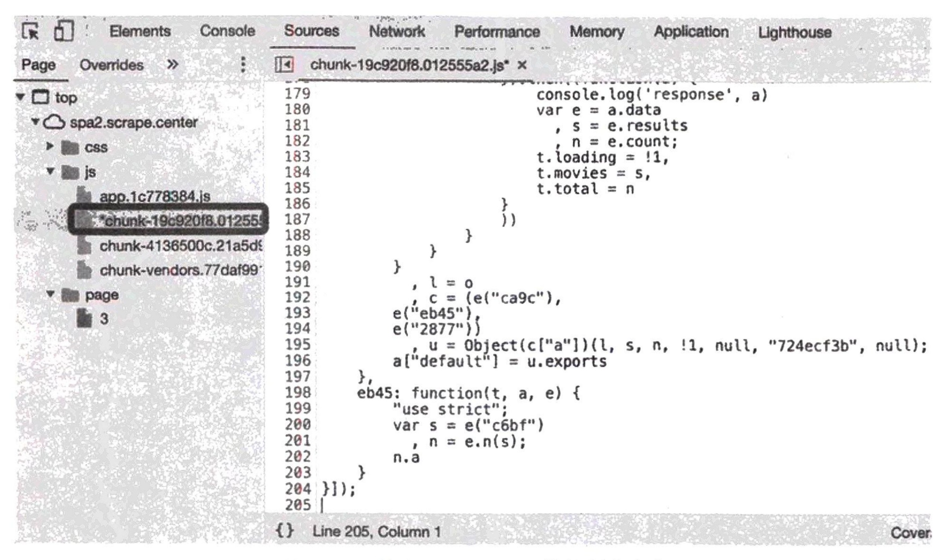Click the chunk-4136500c file icon
Screen dimensions: 944x560
84,246
